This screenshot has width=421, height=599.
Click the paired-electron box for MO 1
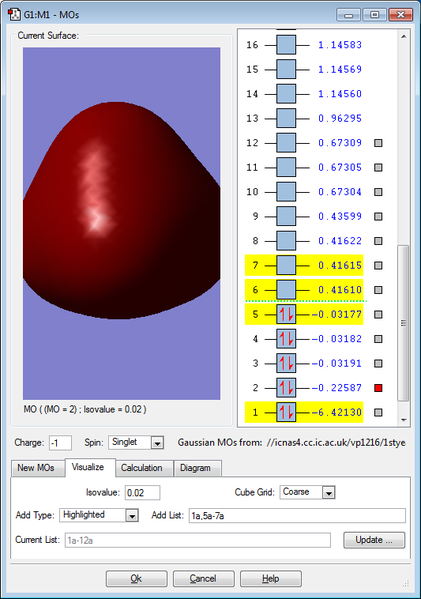(286, 412)
